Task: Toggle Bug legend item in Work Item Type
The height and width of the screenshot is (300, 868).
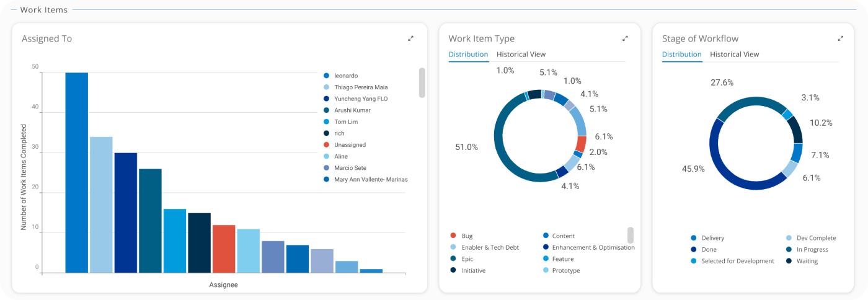Action: (x=467, y=236)
